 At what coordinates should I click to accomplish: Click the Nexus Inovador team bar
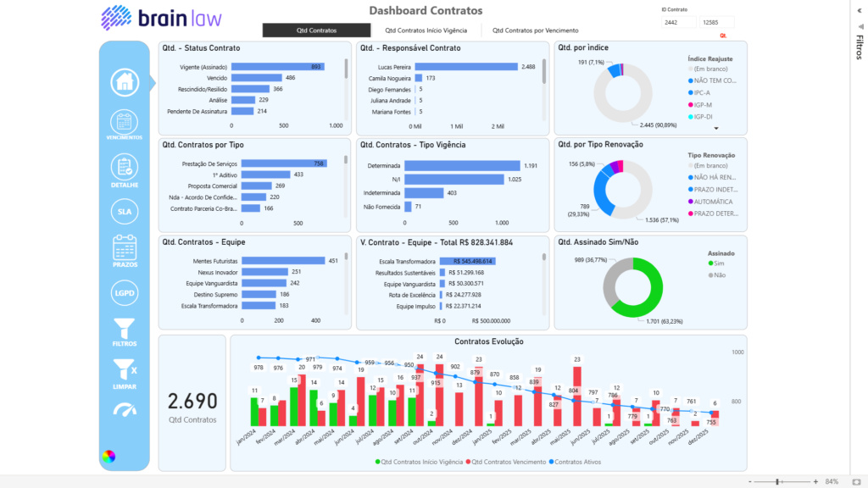point(264,272)
